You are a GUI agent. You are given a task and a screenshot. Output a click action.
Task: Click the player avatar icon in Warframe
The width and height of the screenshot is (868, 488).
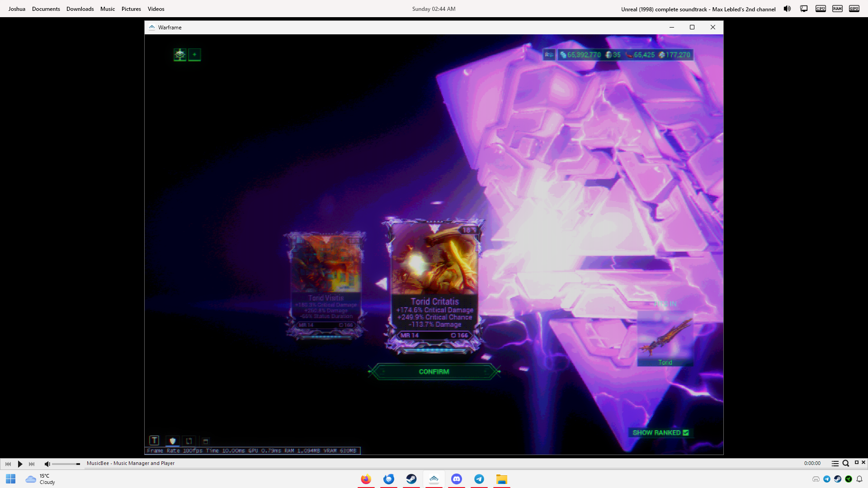180,55
